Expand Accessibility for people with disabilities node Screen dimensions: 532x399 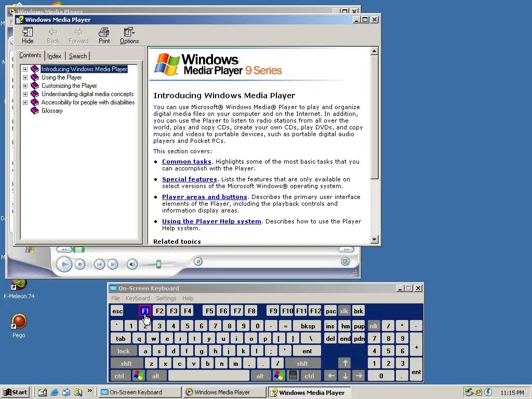pos(25,102)
